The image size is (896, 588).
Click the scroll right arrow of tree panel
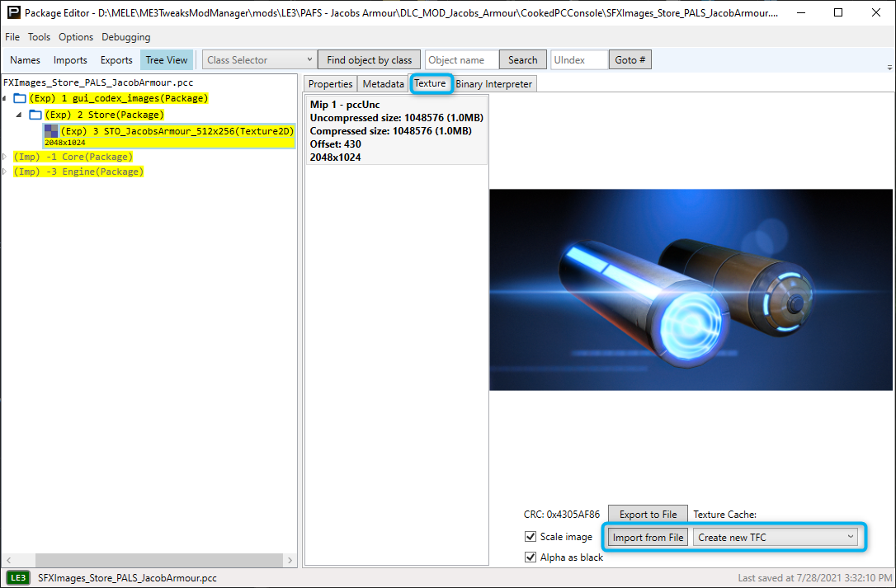click(x=290, y=560)
